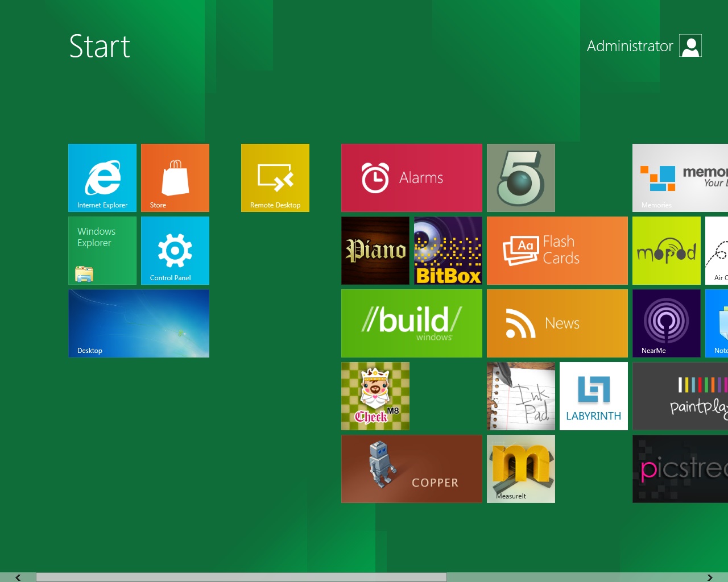Open the Desktop tile

pyautogui.click(x=139, y=323)
